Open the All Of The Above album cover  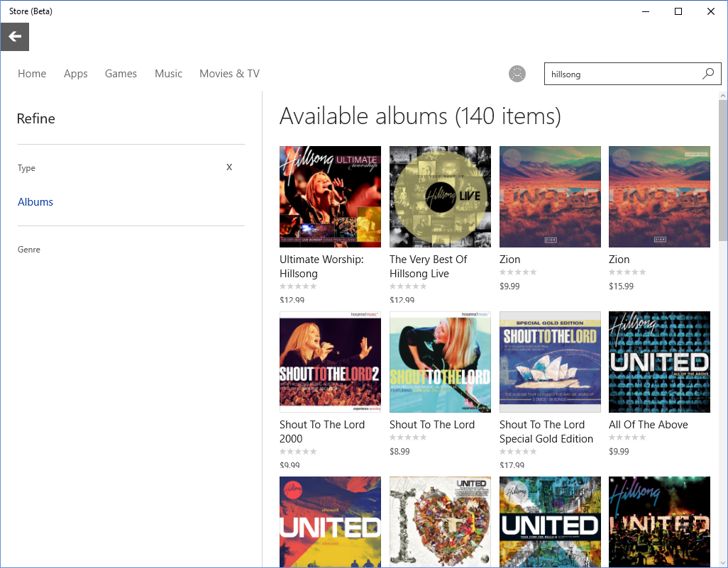659,362
